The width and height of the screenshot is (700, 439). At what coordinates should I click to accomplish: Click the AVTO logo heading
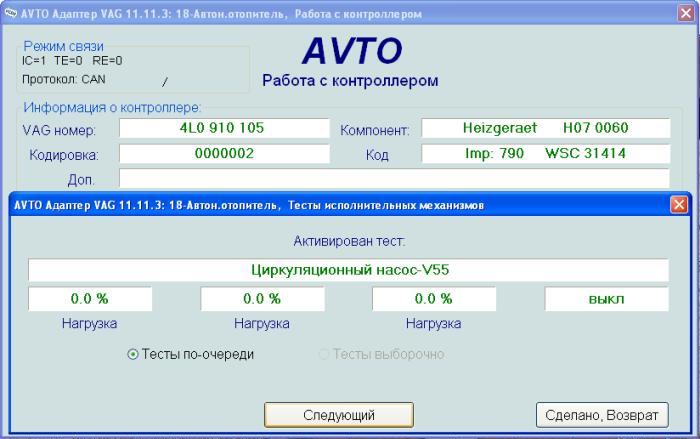(x=352, y=50)
